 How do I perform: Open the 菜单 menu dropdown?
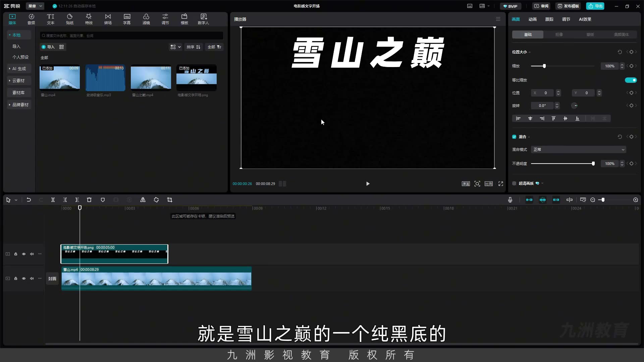coord(35,6)
